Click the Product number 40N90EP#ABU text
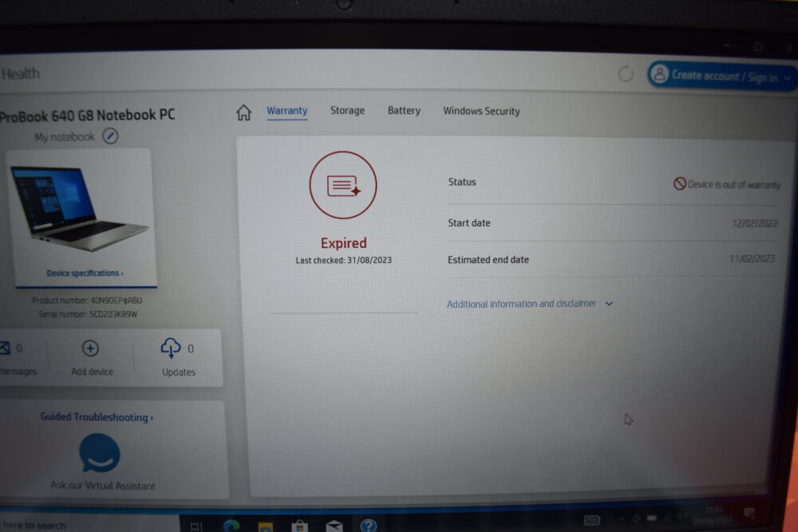 (87, 301)
